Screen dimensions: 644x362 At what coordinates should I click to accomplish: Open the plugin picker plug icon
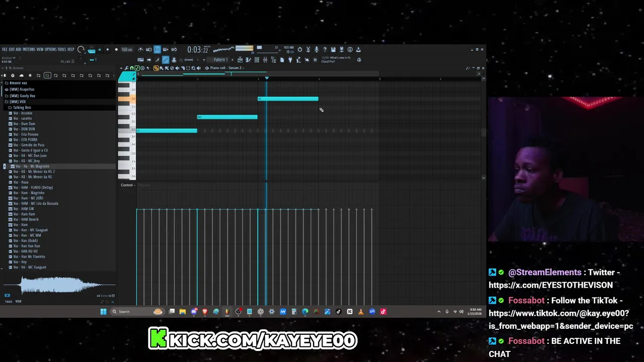pos(290,59)
